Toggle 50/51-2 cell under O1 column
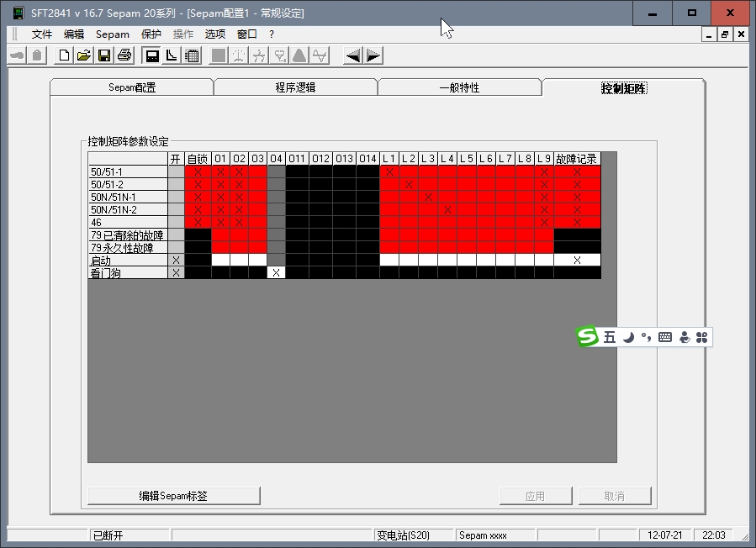Image resolution: width=756 pixels, height=548 pixels. [220, 184]
